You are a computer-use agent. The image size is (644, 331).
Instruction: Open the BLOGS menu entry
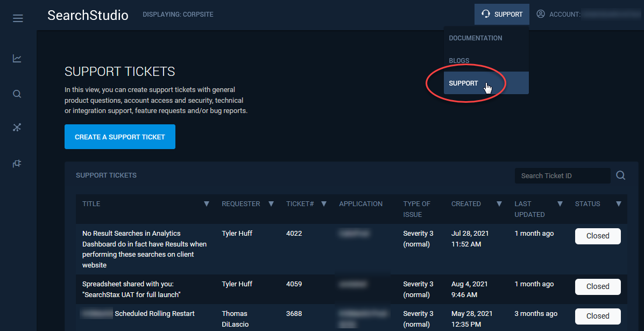tap(459, 60)
